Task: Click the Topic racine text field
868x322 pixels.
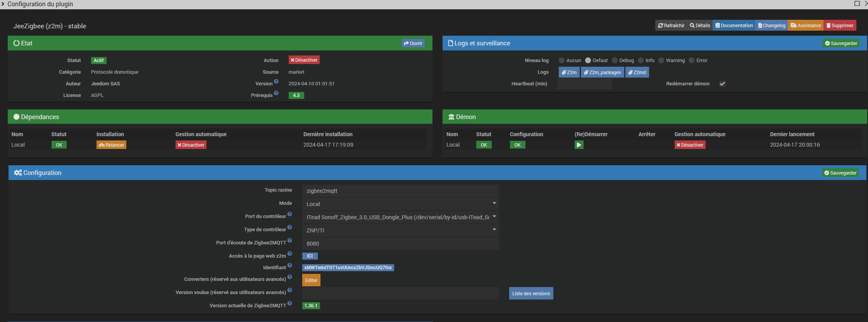Action: [x=400, y=190]
